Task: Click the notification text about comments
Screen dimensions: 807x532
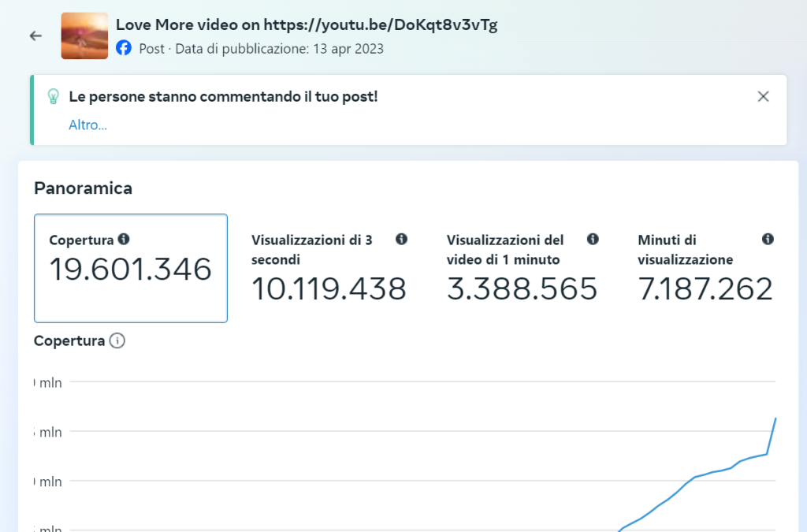Action: 223,97
